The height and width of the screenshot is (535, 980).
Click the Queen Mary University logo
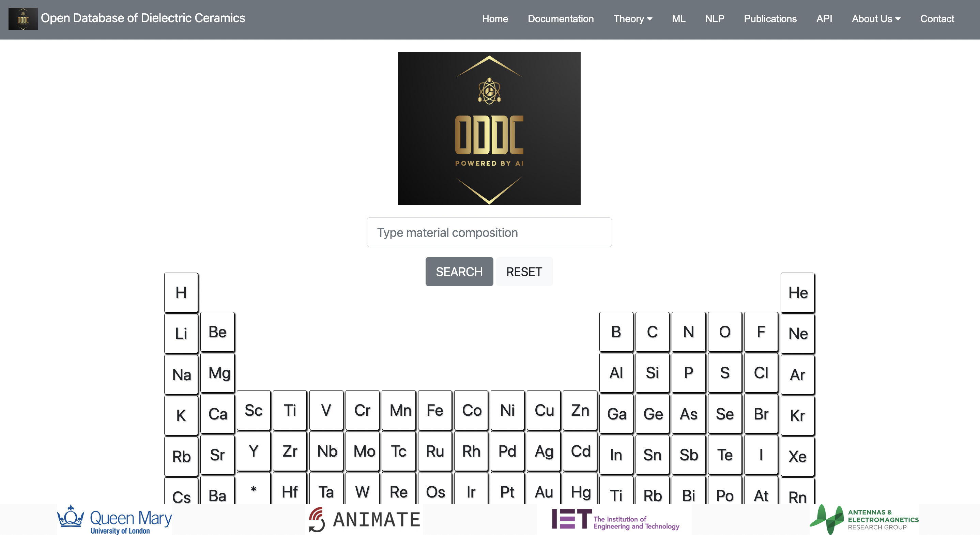(x=114, y=520)
